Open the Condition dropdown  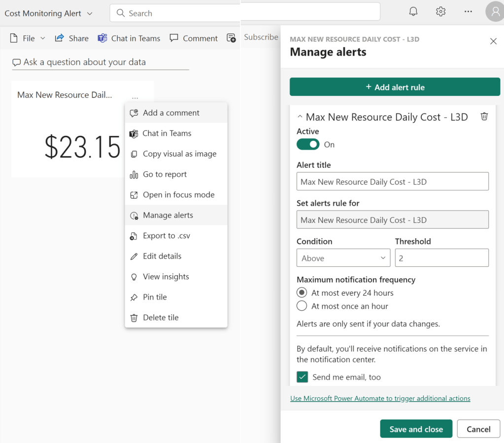(x=343, y=258)
